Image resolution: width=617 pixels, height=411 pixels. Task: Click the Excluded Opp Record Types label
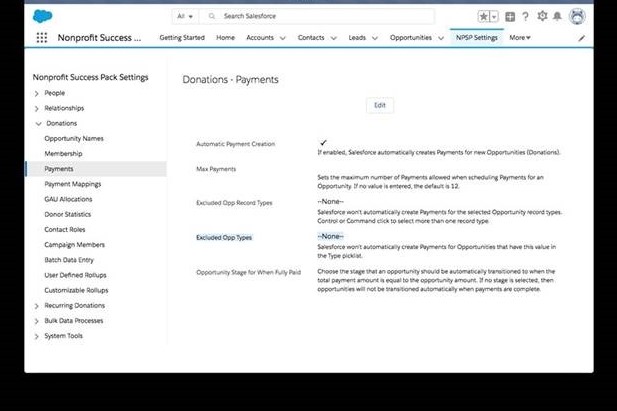[x=234, y=203]
